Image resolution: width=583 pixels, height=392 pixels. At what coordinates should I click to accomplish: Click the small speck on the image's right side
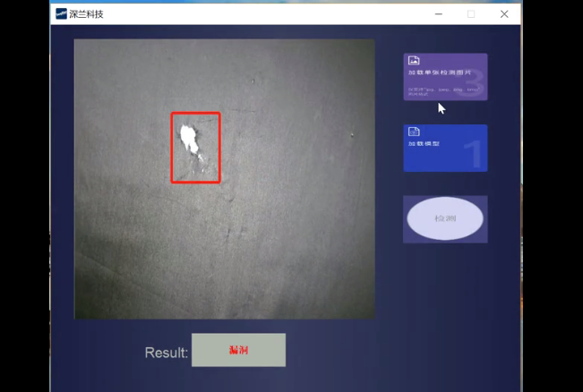(x=352, y=135)
